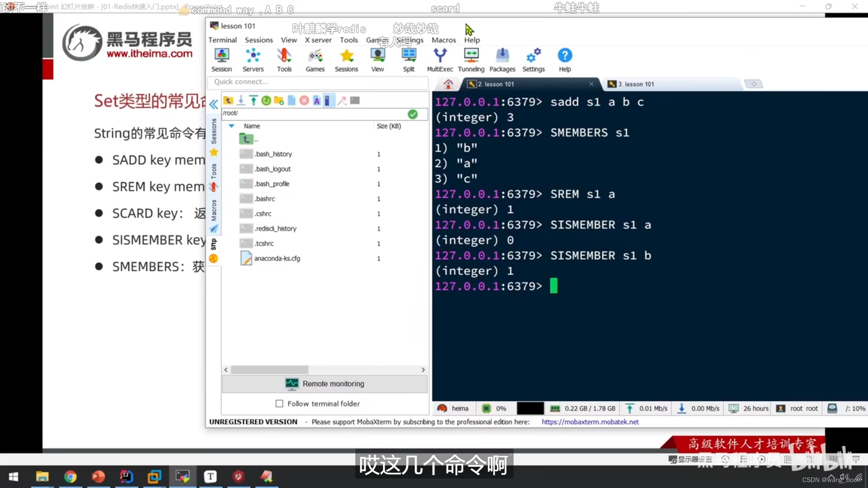Switch to the 3. lesson 101 tab
This screenshot has height=488, width=868.
pos(636,84)
